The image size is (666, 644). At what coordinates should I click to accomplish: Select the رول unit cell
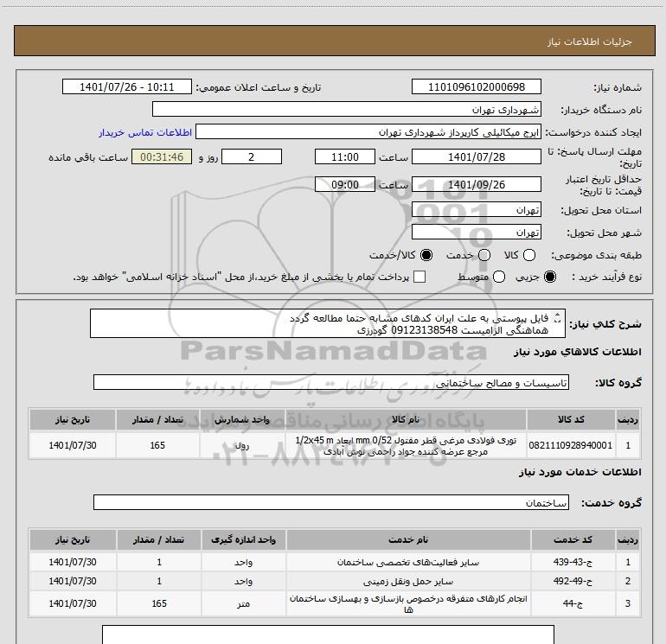tap(242, 445)
